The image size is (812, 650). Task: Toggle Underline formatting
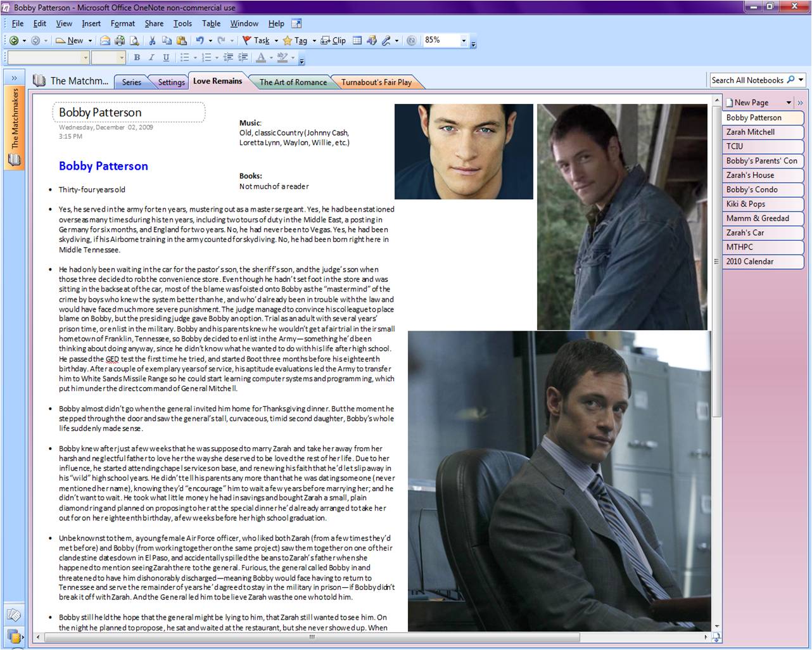[166, 58]
